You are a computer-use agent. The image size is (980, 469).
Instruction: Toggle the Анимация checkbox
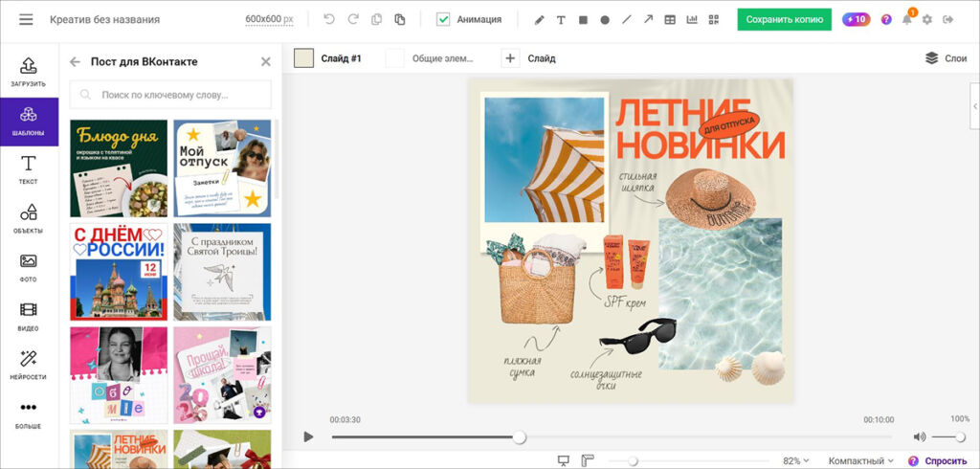[x=443, y=19]
